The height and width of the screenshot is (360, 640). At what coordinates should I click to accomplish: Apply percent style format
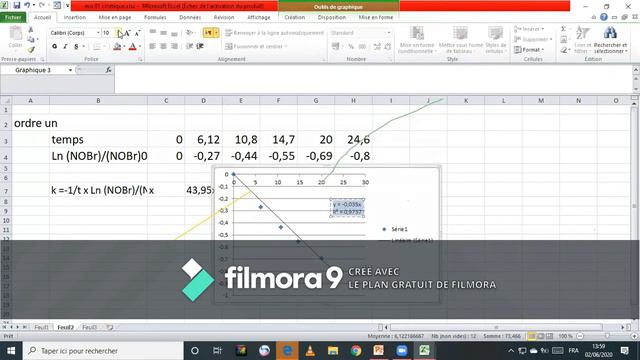(351, 47)
